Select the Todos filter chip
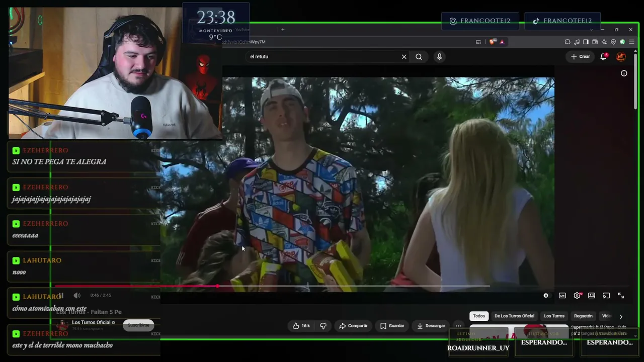 tap(479, 316)
